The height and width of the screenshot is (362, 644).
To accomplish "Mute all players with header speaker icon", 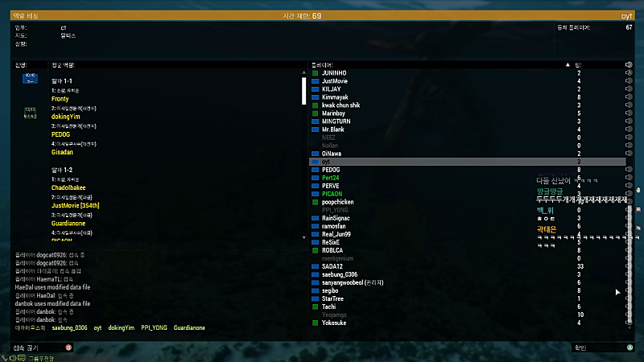I will pyautogui.click(x=629, y=65).
